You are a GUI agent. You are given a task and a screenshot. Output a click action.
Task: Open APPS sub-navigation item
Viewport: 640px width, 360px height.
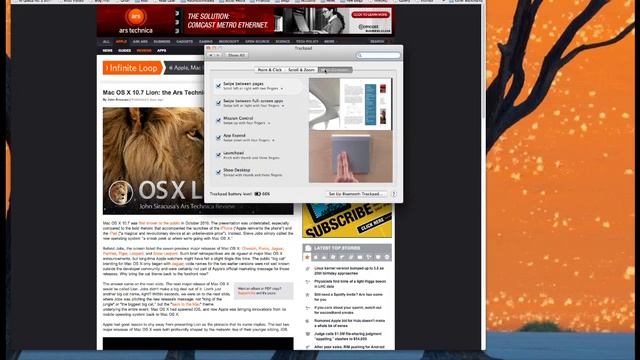pyautogui.click(x=162, y=51)
